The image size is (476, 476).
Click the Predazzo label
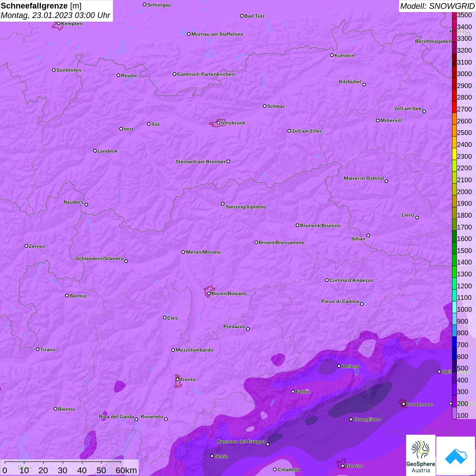pos(234,326)
